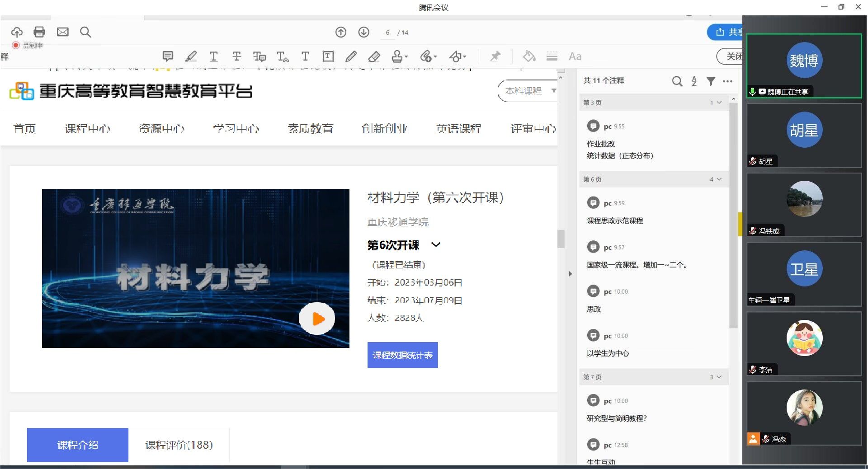The image size is (868, 469).
Task: Select the highlighter text tool
Action: (x=191, y=56)
